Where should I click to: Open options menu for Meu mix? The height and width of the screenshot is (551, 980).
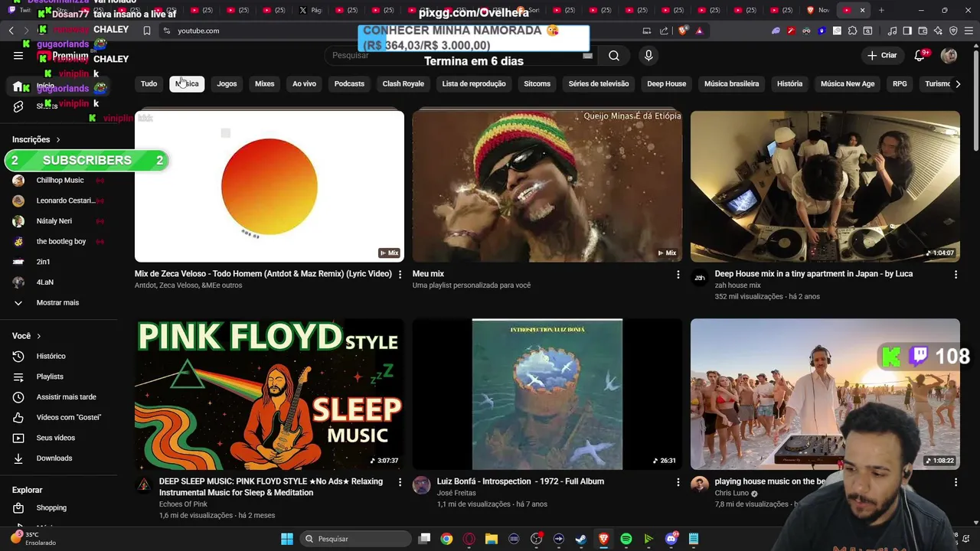pyautogui.click(x=678, y=274)
